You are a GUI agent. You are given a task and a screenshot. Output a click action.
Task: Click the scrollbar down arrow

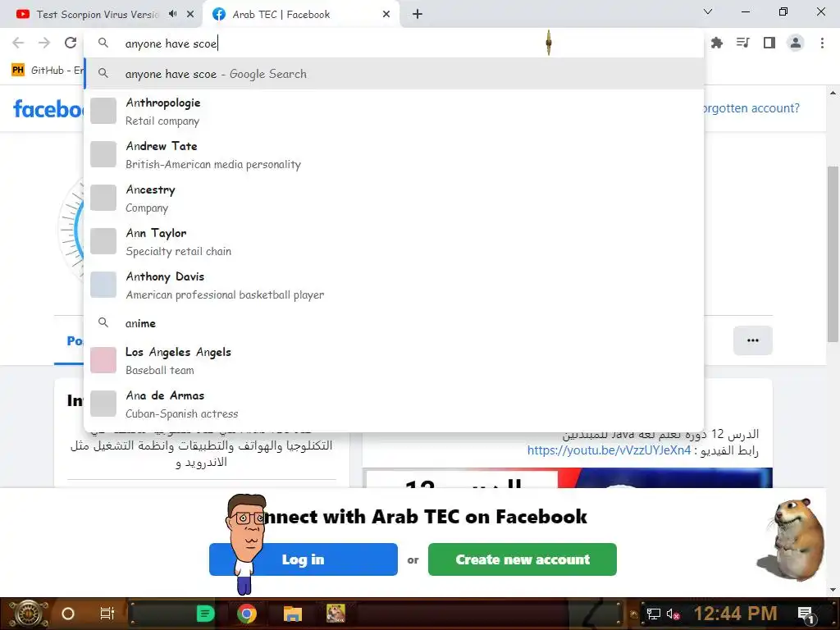(x=833, y=590)
